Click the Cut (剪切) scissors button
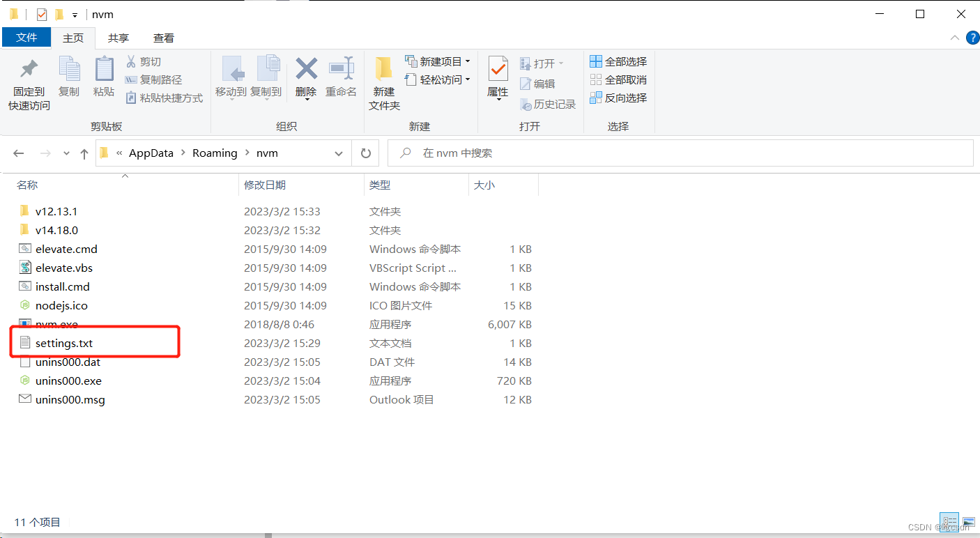Screen dimensions: 980x538 coord(144,62)
